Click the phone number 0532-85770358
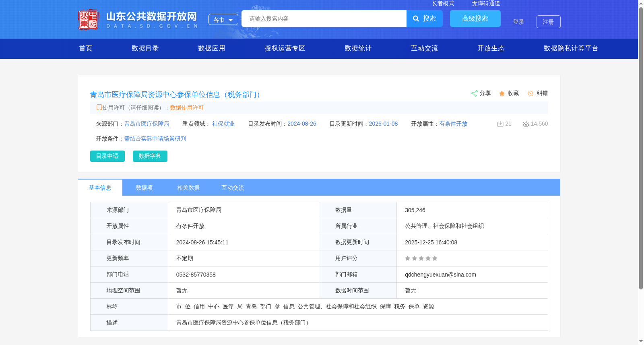 [x=196, y=275]
